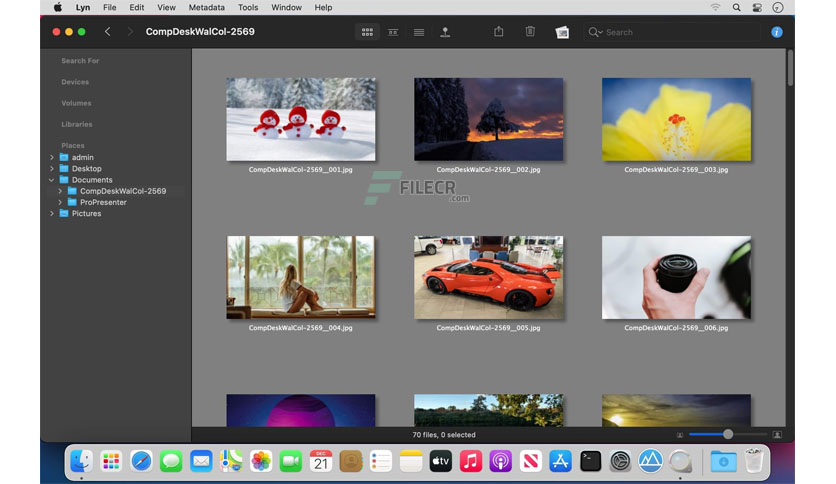Click the Volumes sidebar section
Image resolution: width=836 pixels, height=484 pixels.
click(x=76, y=103)
